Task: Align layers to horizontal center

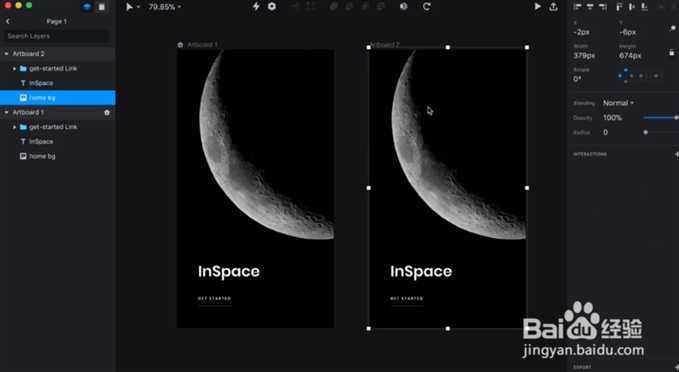Action: pos(590,6)
